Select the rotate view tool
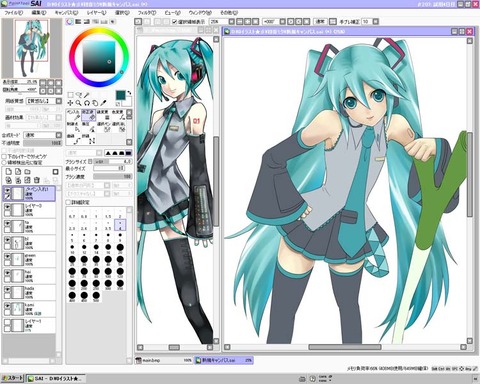Image resolution: width=480 pixels, height=384 pixels. pyautogui.click(x=87, y=103)
